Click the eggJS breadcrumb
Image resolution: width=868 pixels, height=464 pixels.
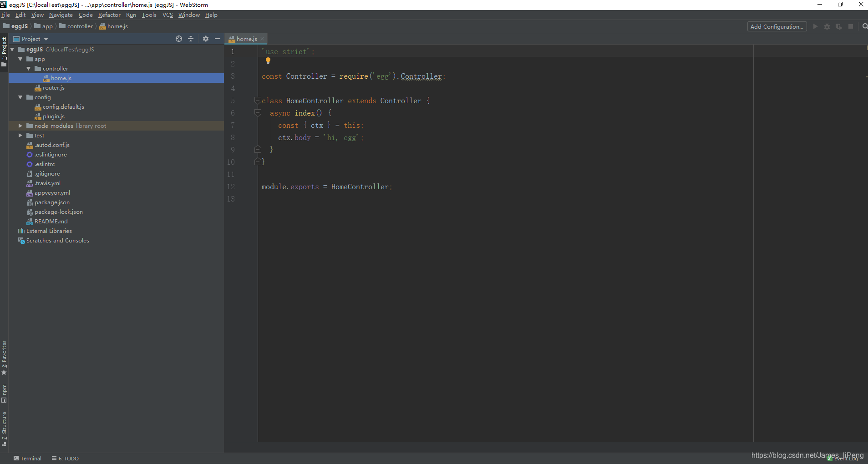coord(15,26)
